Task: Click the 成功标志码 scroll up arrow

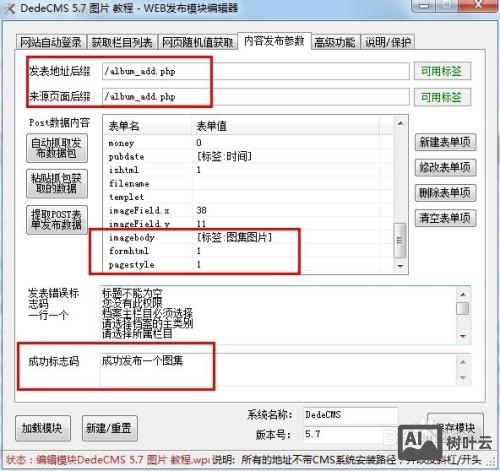Action: 463,362
